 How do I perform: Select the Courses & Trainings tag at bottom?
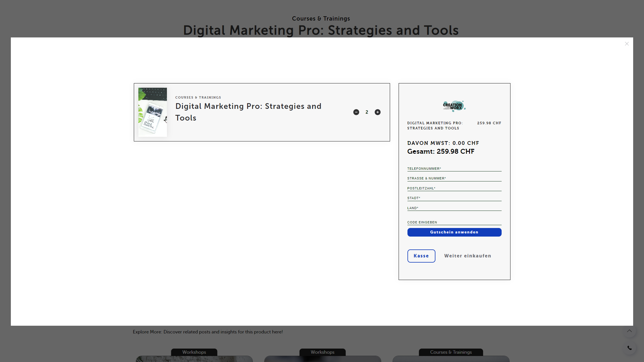451,352
